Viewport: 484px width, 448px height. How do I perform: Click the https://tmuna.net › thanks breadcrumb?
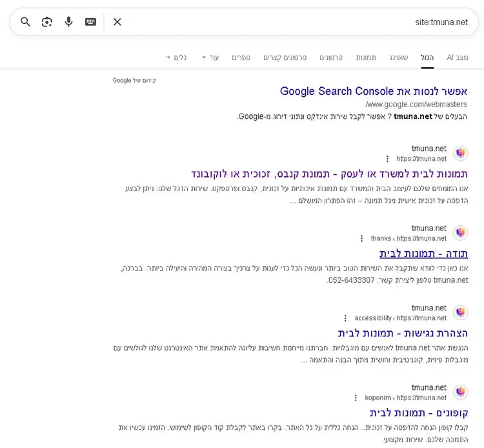pos(408,238)
